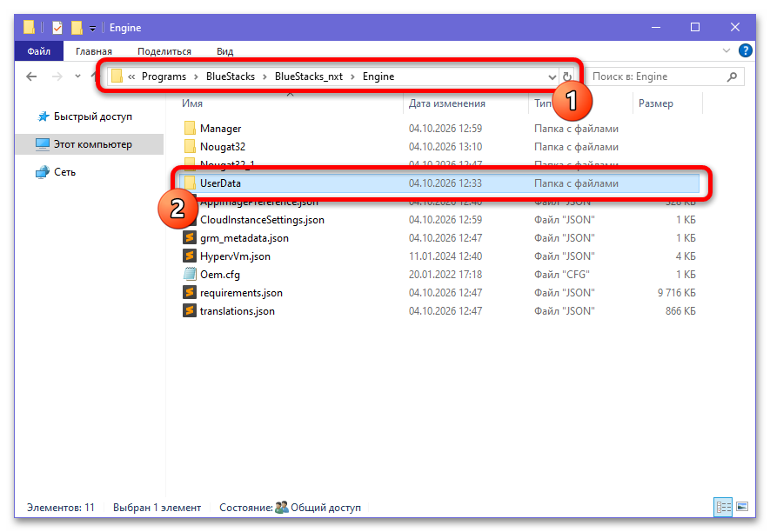Refresh the Engine folder view

[x=567, y=76]
